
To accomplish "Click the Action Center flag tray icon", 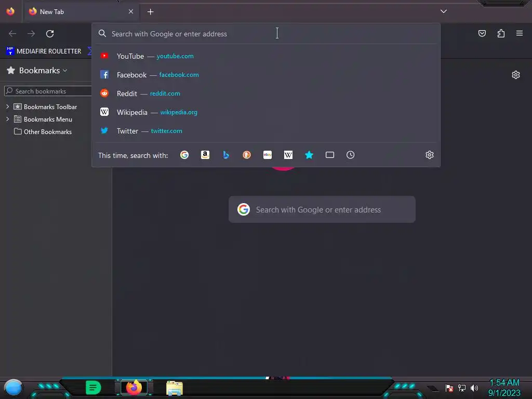I will click(x=449, y=388).
